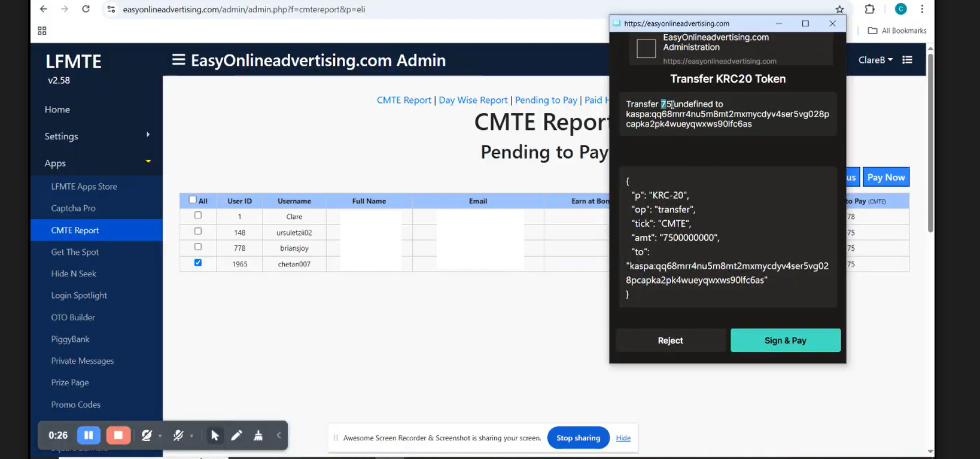Click the page's vertical scrollbar
Screen dimensions: 980x459
tap(930, 144)
